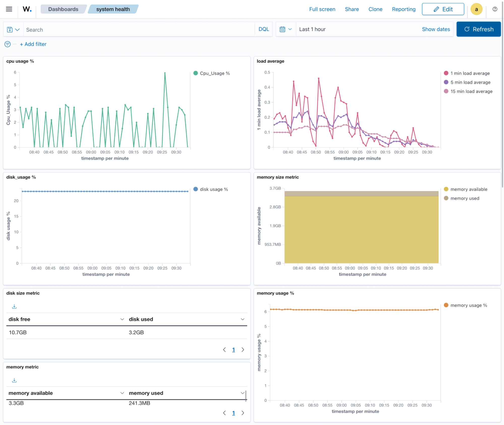Screen dimensions: 504x425
Task: Open the Reporting menu item
Action: coord(403,9)
